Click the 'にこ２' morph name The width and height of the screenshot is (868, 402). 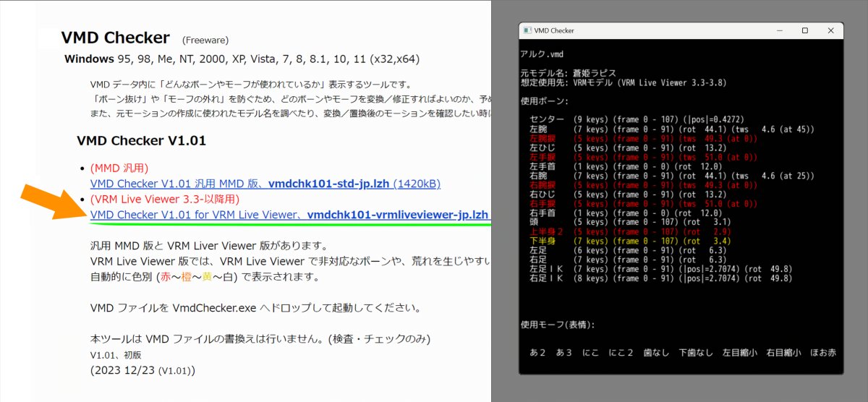coord(621,353)
